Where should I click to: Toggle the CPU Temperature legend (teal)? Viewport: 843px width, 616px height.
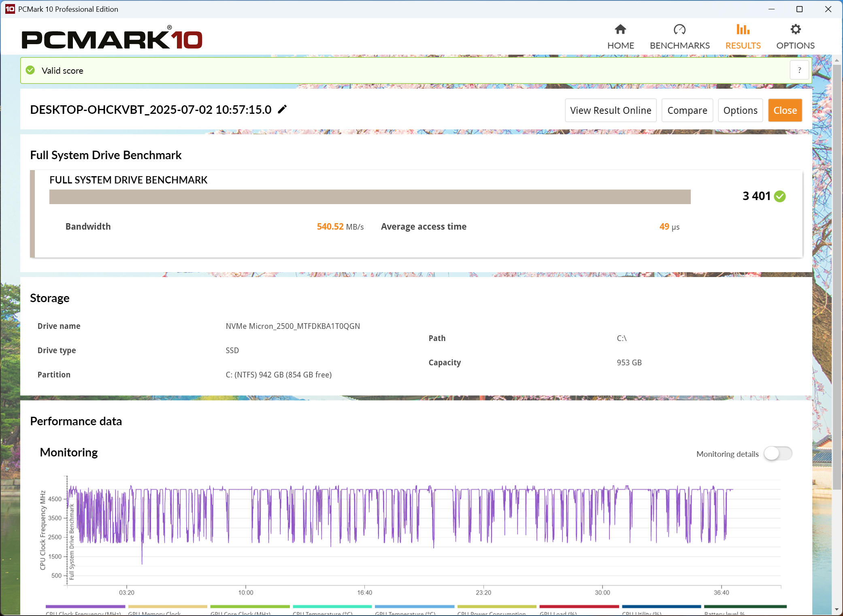(332, 607)
